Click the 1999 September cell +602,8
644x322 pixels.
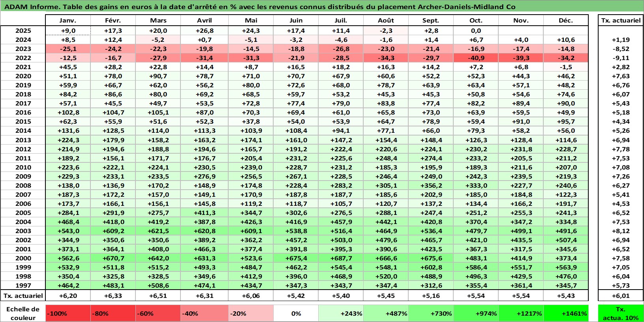coord(431,267)
